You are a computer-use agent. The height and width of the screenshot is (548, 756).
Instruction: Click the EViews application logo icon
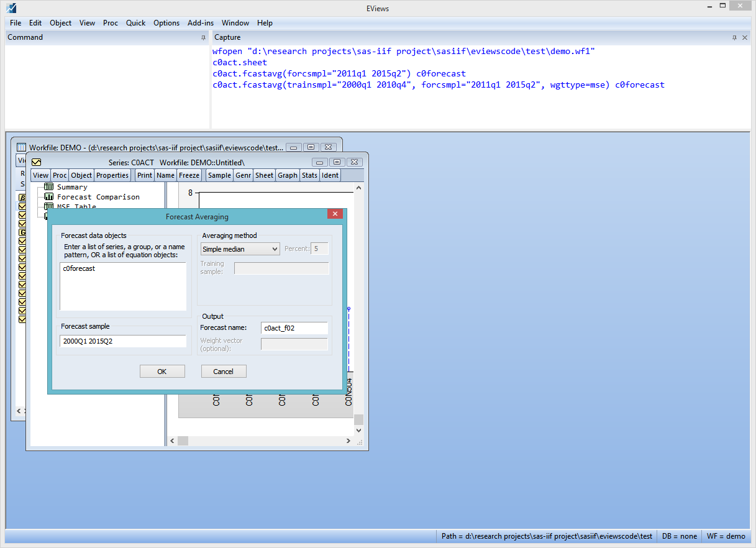11,8
